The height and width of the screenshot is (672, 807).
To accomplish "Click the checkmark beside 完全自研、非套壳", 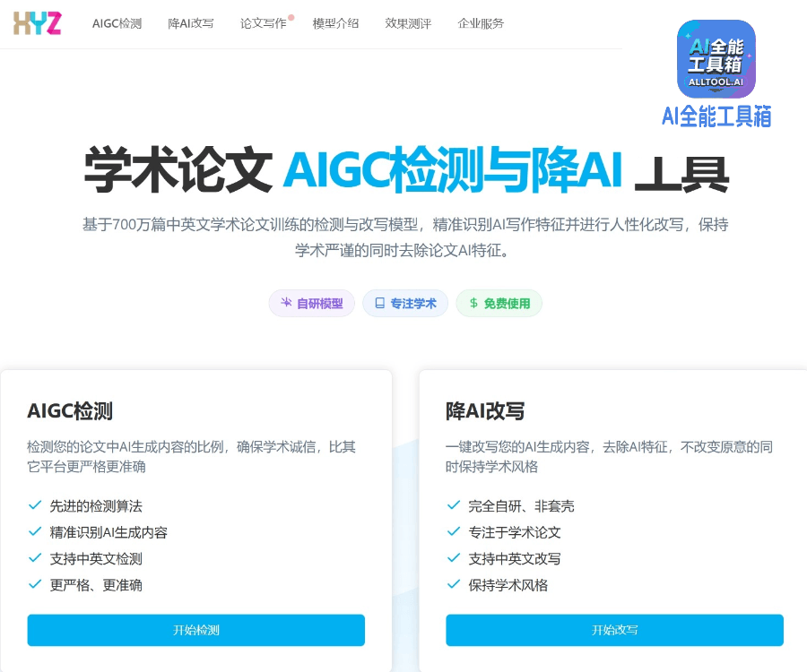I will (x=454, y=505).
